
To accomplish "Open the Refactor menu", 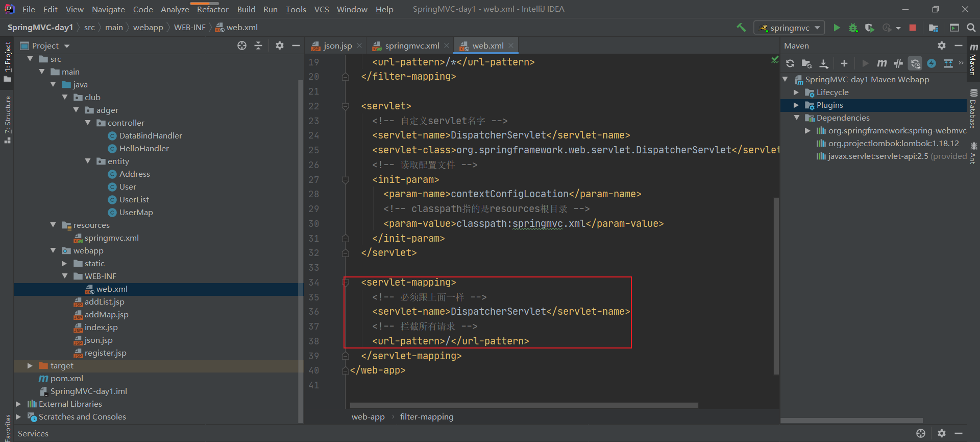I will click(212, 9).
